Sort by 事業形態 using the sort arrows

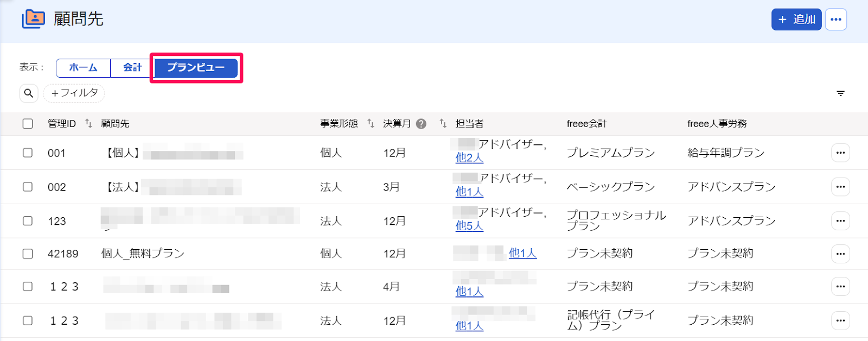(371, 124)
